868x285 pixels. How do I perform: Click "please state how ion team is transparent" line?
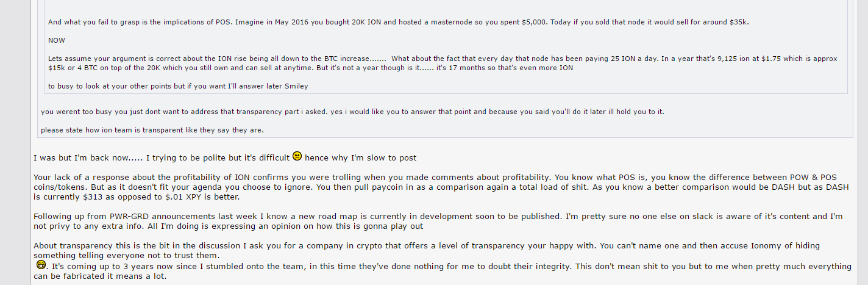tap(152, 130)
